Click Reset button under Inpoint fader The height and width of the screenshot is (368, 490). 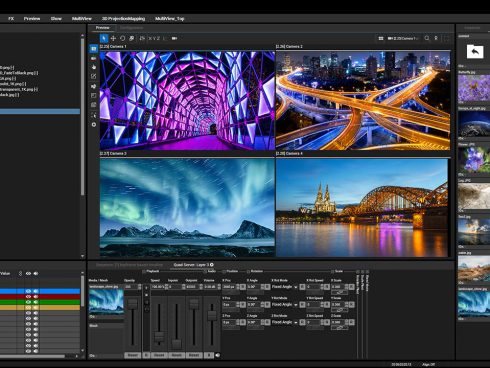click(176, 355)
